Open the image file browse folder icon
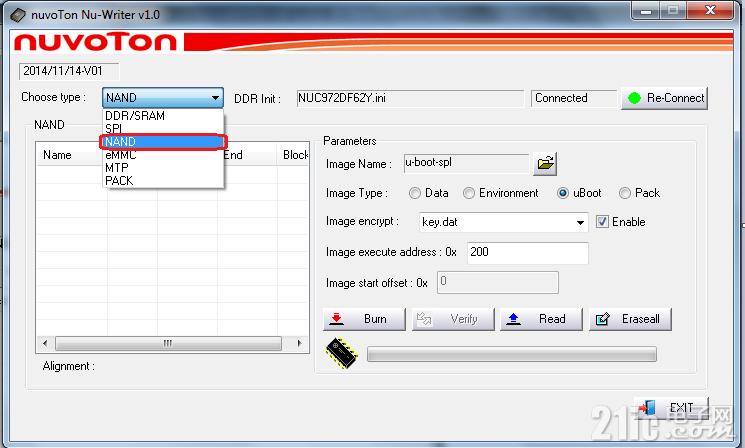The width and height of the screenshot is (745, 448). [x=544, y=164]
